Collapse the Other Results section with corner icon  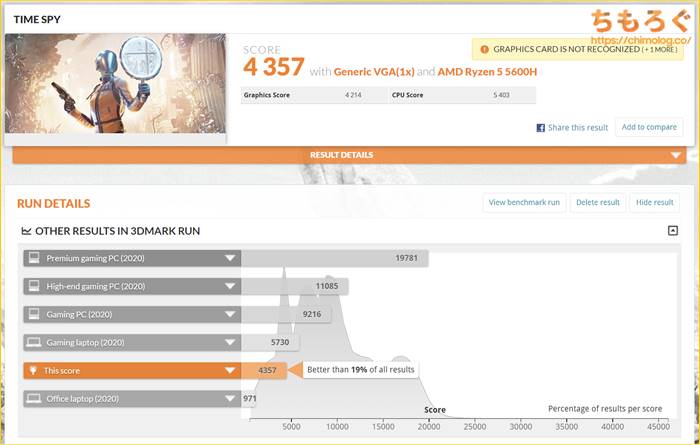673,230
